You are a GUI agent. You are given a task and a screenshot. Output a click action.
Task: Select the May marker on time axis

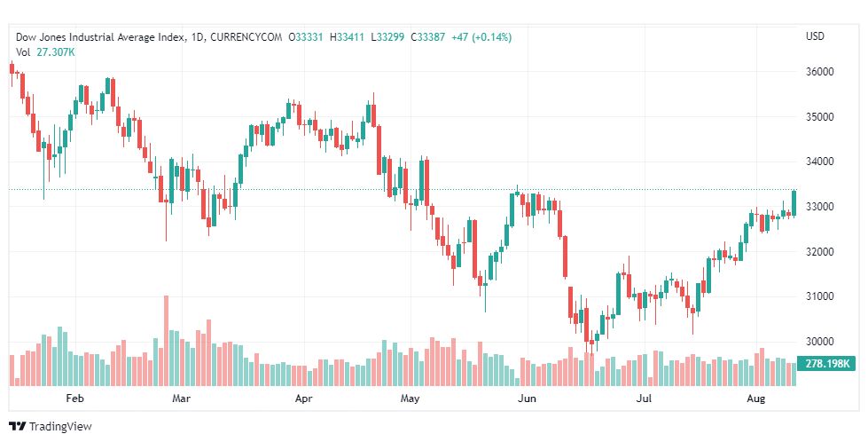pos(409,399)
